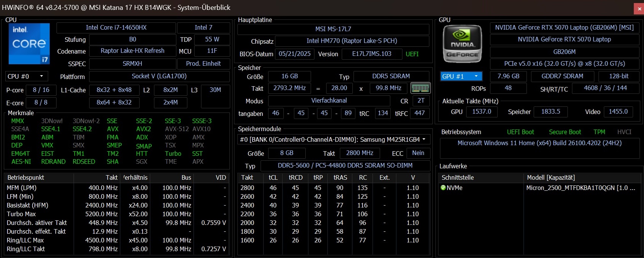Click the NVIDIA GeForce logo
The image size is (644, 258).
click(462, 44)
